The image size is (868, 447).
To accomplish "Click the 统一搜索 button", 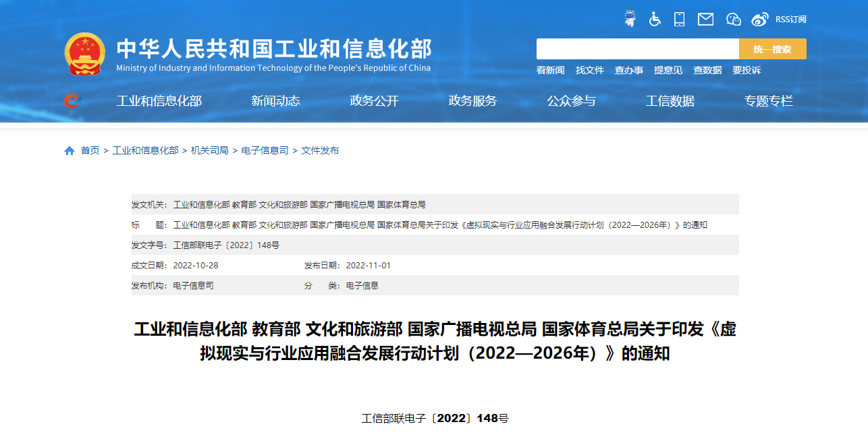I will [773, 49].
